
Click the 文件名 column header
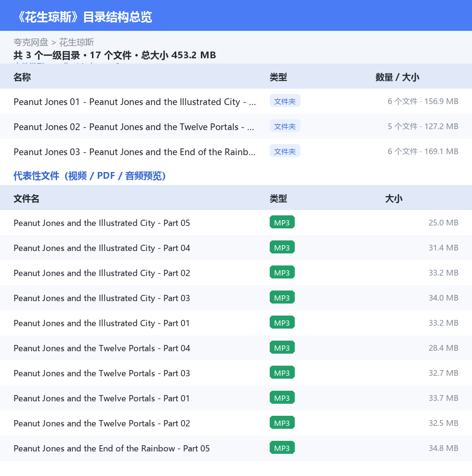[26, 198]
